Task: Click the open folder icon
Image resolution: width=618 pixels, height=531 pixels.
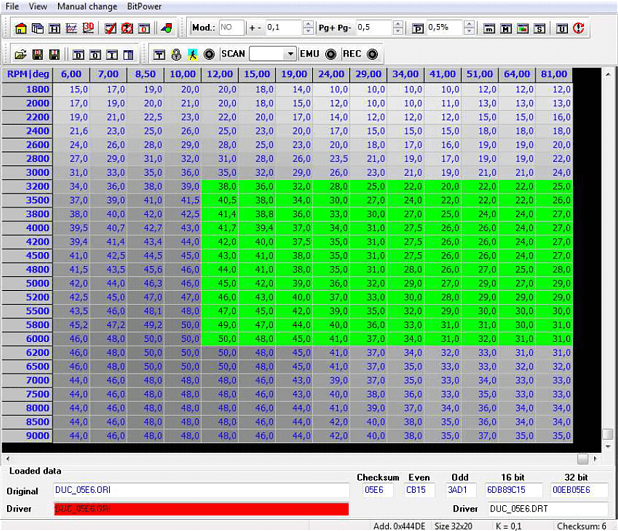Action: (x=20, y=53)
